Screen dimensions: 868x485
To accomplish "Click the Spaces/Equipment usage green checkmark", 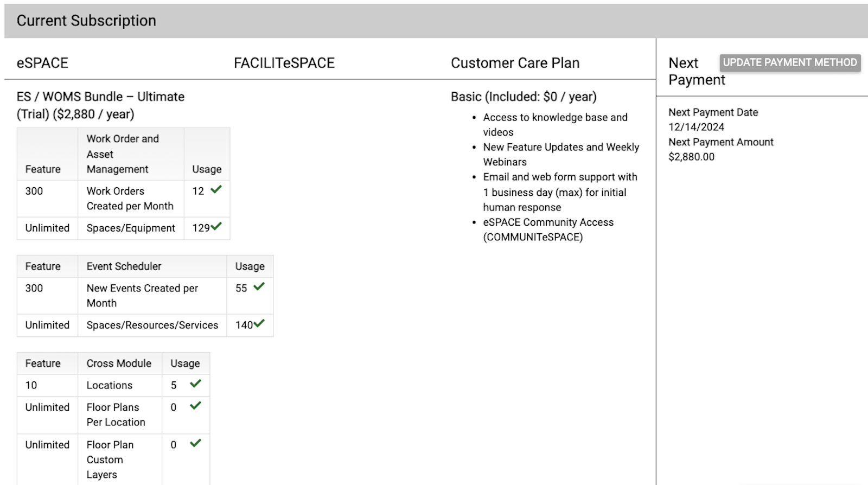I will (216, 226).
